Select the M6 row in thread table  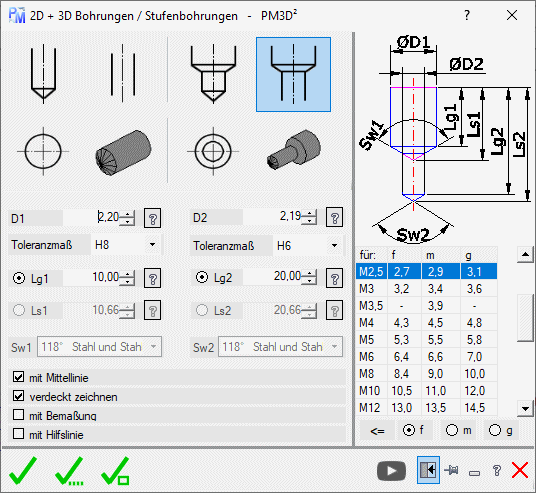(426, 357)
